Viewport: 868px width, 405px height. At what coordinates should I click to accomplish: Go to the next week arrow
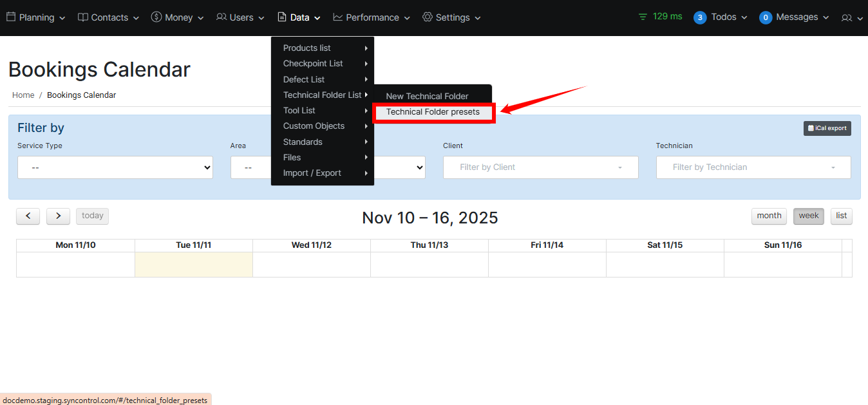(58, 216)
